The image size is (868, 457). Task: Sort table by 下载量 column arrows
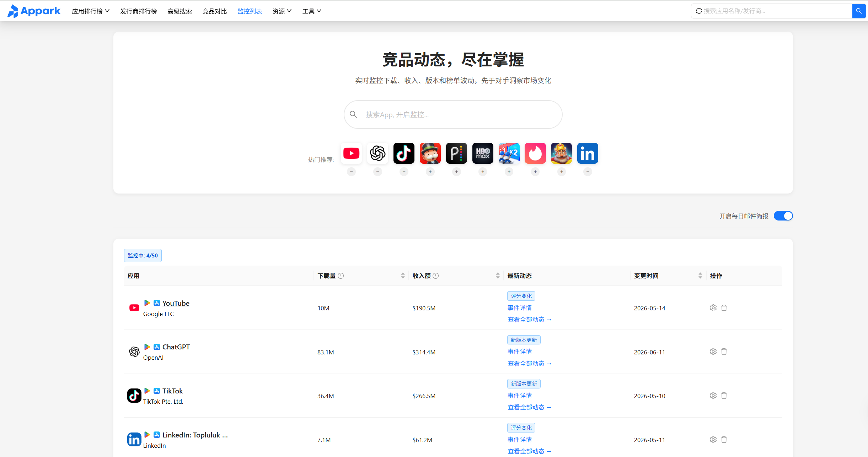(403, 276)
